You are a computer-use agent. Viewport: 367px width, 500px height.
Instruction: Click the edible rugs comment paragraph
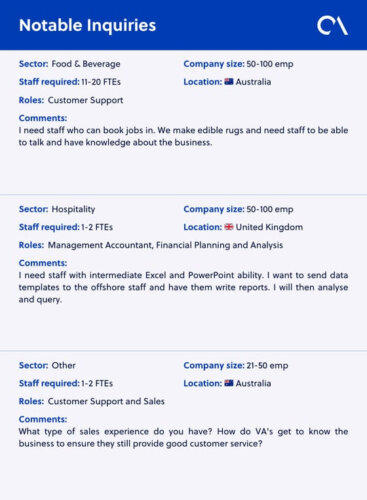[183, 136]
